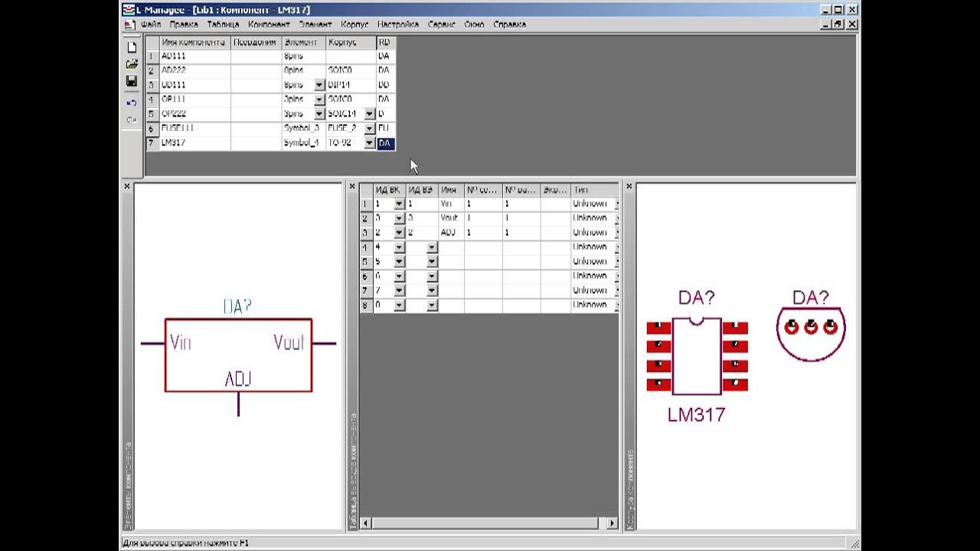
Task: Click the Open folder toolbar icon
Action: pyautogui.click(x=132, y=64)
